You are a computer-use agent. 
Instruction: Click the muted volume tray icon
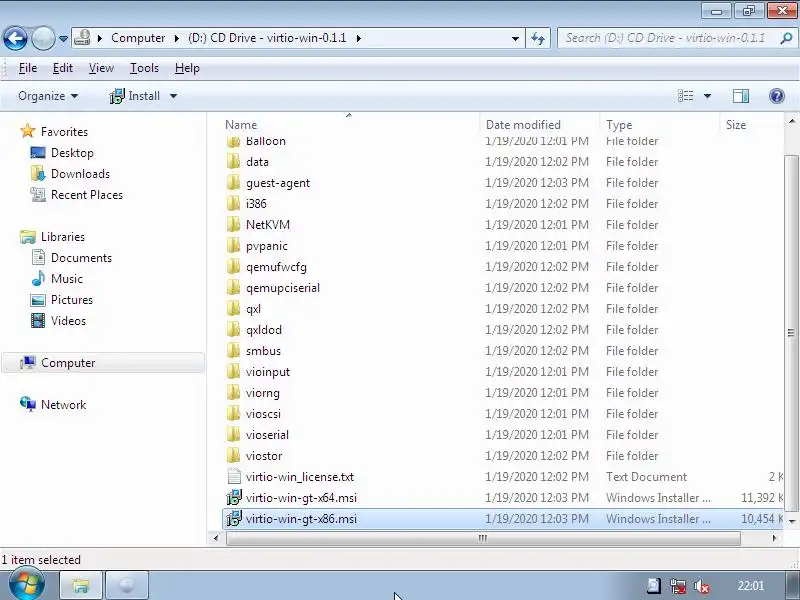click(x=702, y=586)
